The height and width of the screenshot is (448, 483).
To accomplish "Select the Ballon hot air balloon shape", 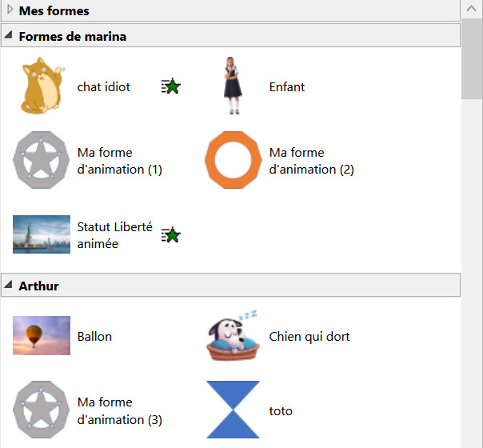I will pyautogui.click(x=42, y=335).
